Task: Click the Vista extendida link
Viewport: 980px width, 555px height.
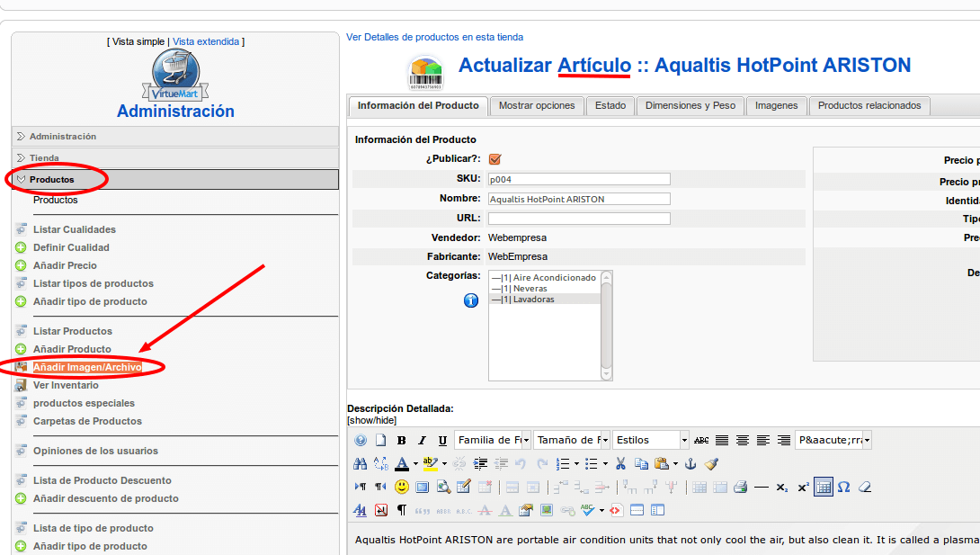Action: pos(206,41)
